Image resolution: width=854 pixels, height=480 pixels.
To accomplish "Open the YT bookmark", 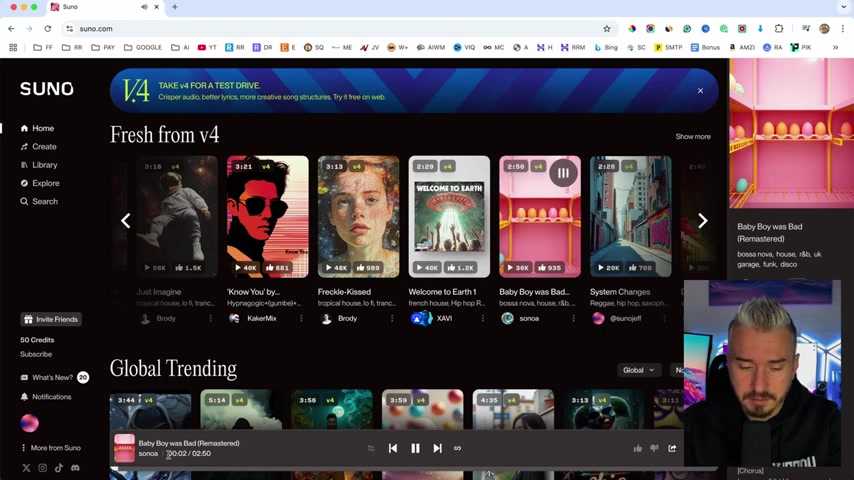I will click(x=207, y=47).
